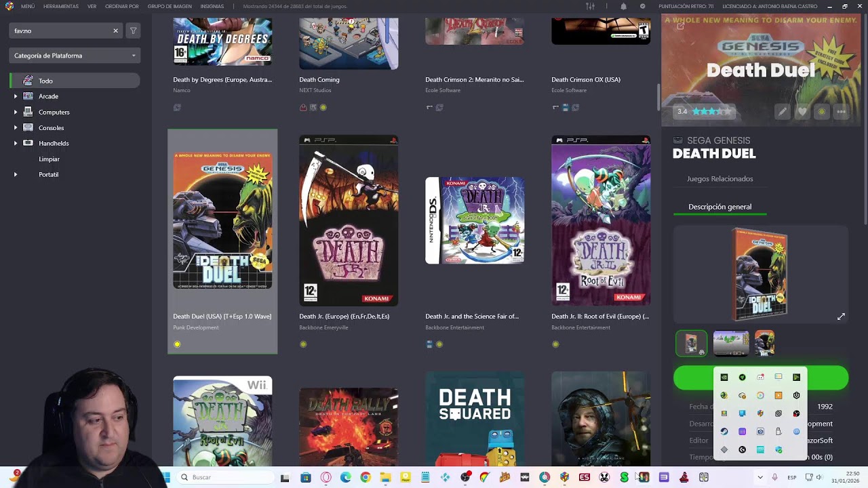Image resolution: width=868 pixels, height=488 pixels.
Task: Click the NVIDIA icon in the tray popup
Action: [724, 378]
